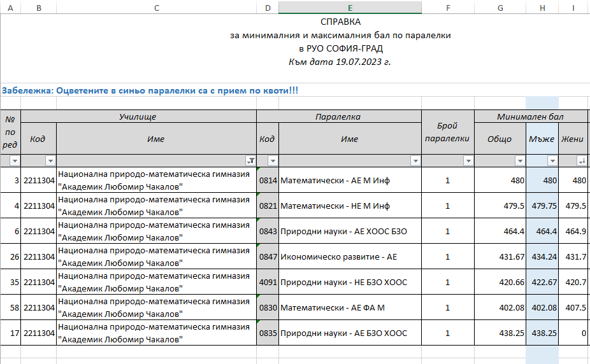Screen dimensions: 590x364
Task: Open the Паралелка Код column filter dropdown
Action: pos(273,161)
